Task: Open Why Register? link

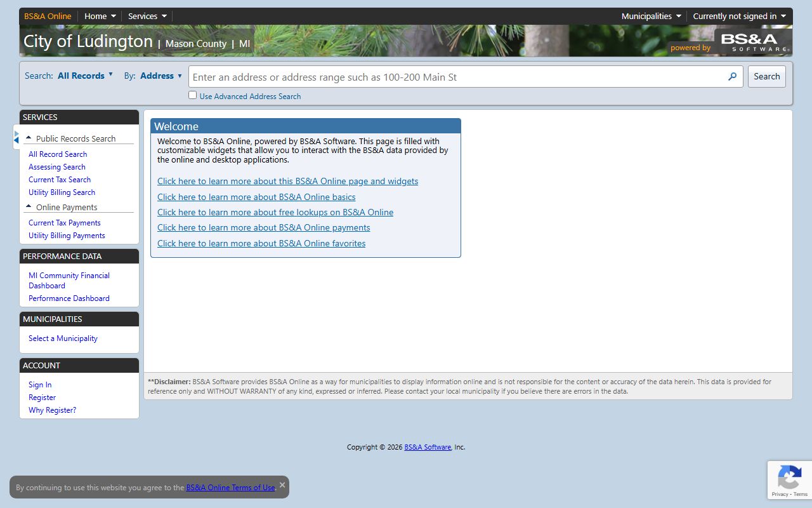Action: (52, 410)
